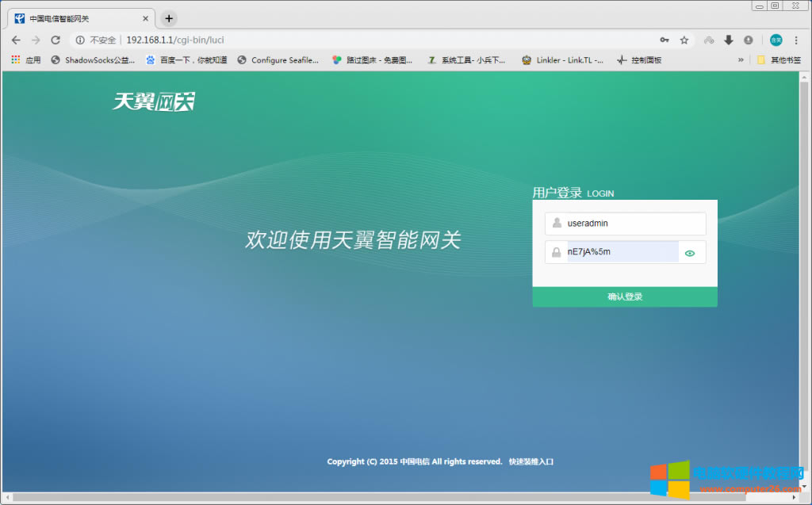This screenshot has width=812, height=505.
Task: Open the 快速装维入口 link
Action: tap(530, 461)
